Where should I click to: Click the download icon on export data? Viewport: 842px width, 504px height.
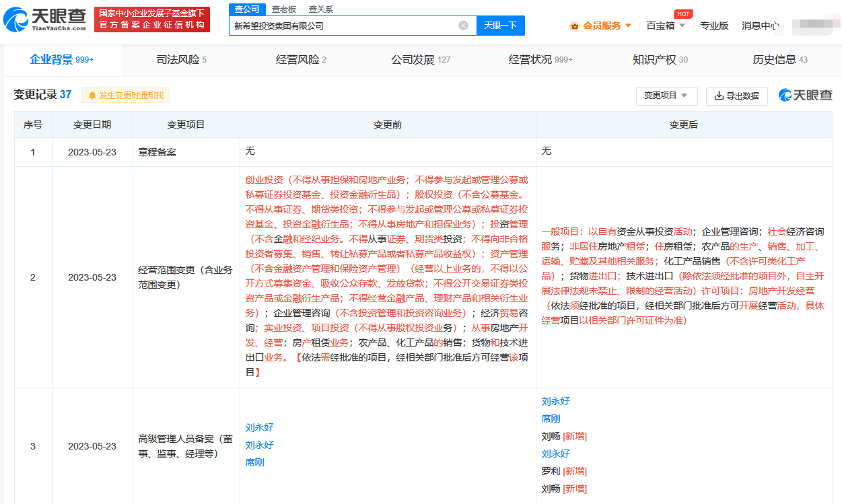click(x=719, y=96)
